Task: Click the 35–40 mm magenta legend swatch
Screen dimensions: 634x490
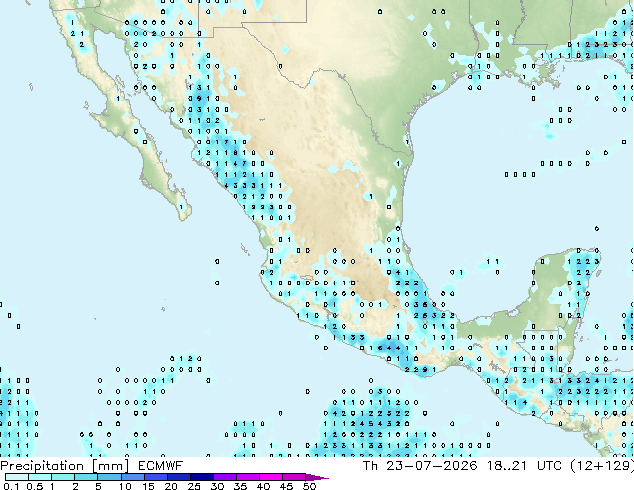Action: [248, 477]
